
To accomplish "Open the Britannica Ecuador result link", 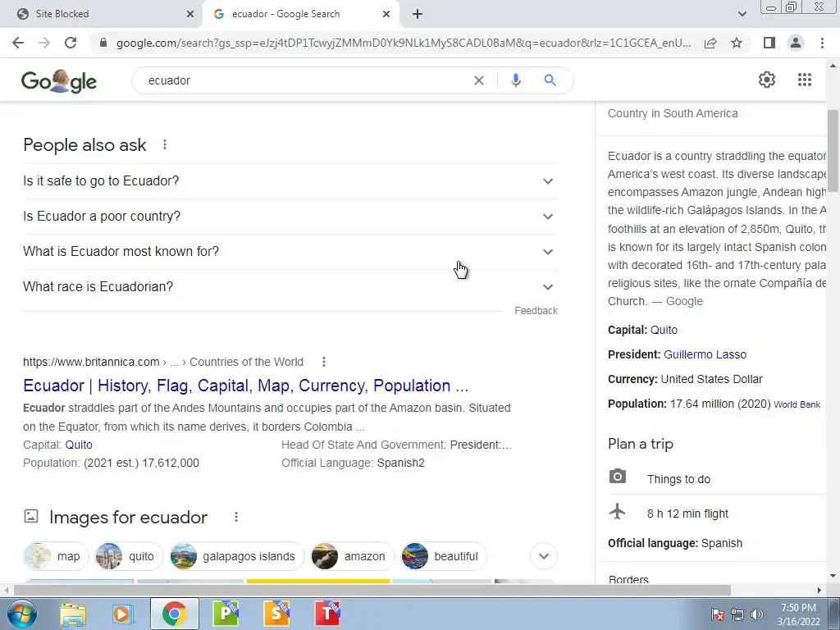I will click(x=245, y=386).
